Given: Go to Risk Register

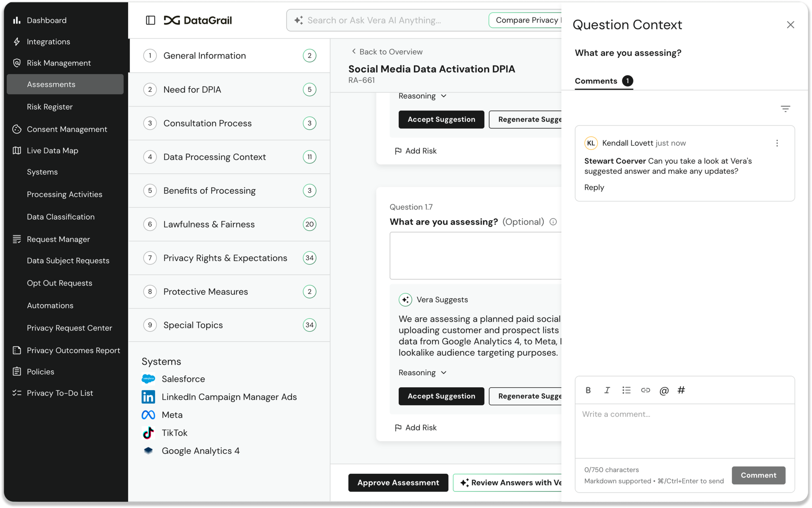Looking at the screenshot, I should (50, 106).
